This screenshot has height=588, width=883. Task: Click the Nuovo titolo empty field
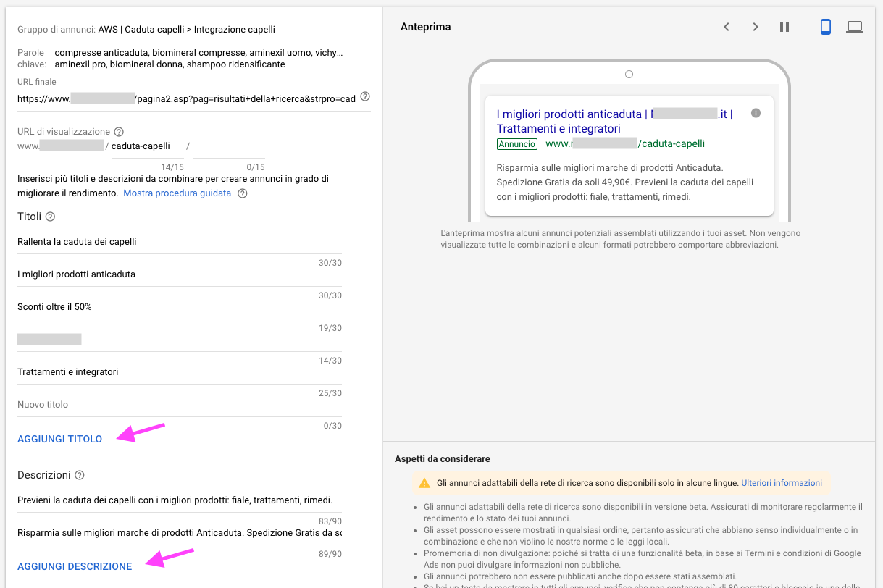[180, 404]
